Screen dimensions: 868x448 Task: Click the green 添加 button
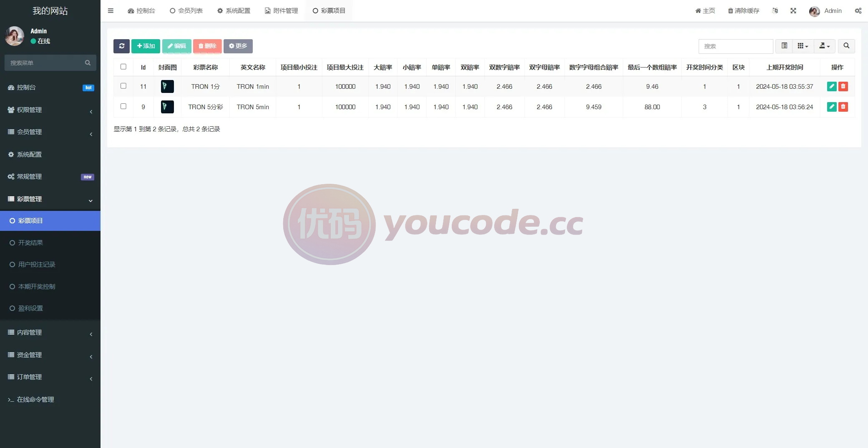[x=146, y=46]
